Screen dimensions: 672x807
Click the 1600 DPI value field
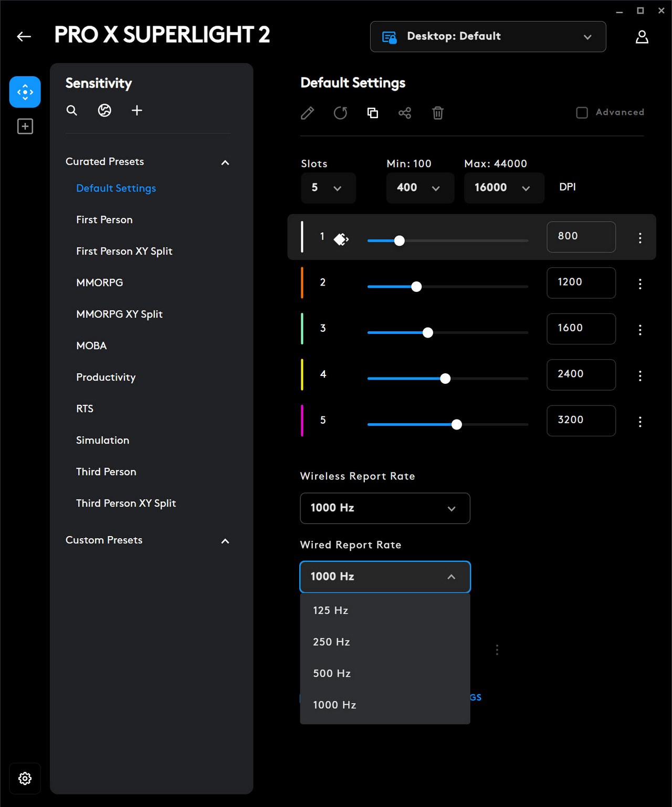click(x=581, y=329)
